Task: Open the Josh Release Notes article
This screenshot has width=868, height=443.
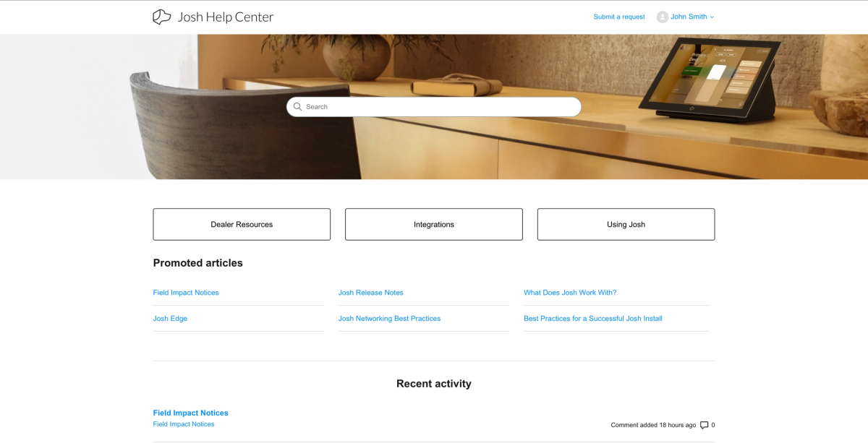Action: point(371,293)
